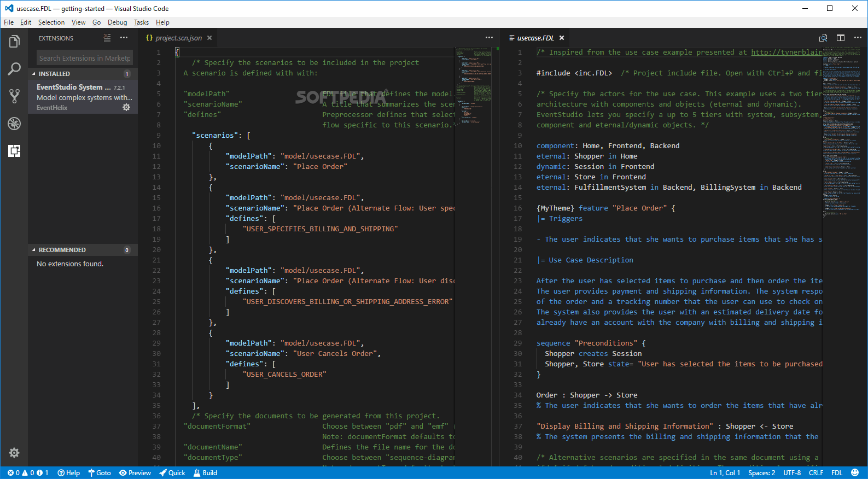The height and width of the screenshot is (479, 868).
Task: Open the View menu
Action: (x=79, y=22)
